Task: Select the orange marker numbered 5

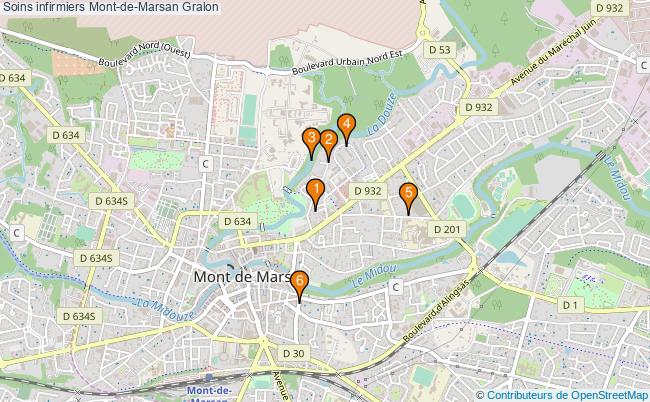Action: pos(408,197)
